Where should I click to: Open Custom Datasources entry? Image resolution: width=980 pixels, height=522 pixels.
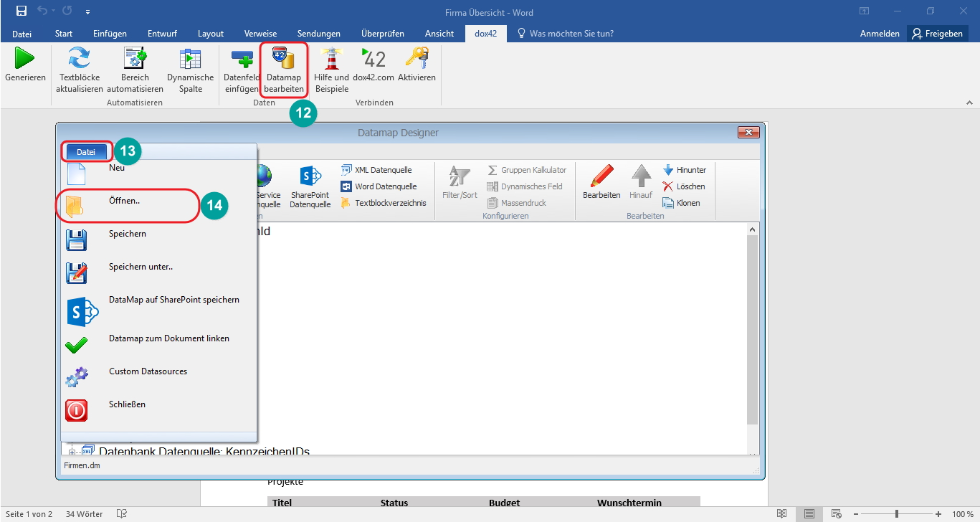[158, 377]
